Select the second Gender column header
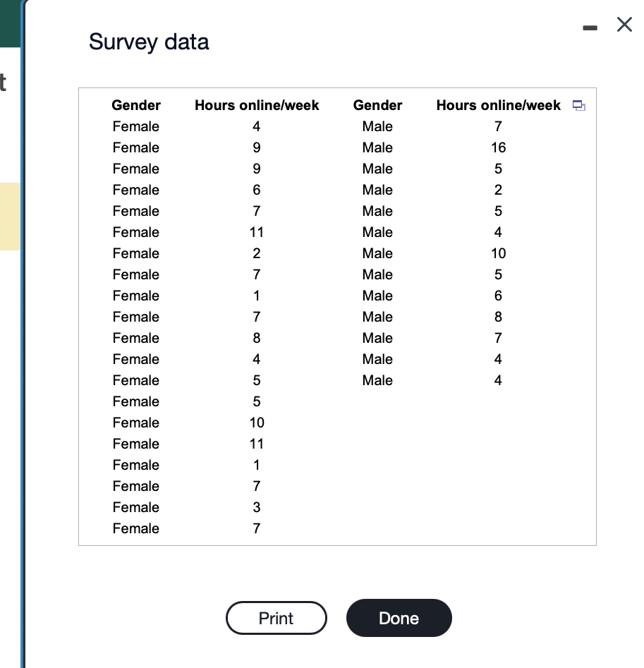Screen dimensions: 644x668 [x=377, y=104]
